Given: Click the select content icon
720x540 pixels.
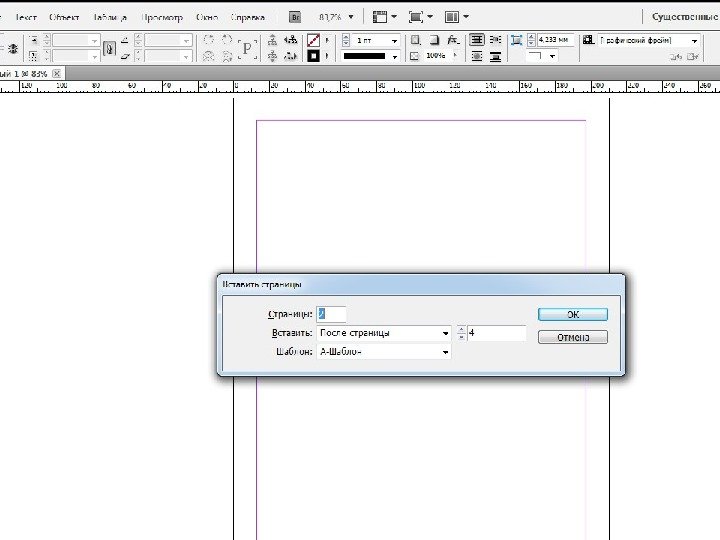Looking at the screenshot, I should pos(272,56).
